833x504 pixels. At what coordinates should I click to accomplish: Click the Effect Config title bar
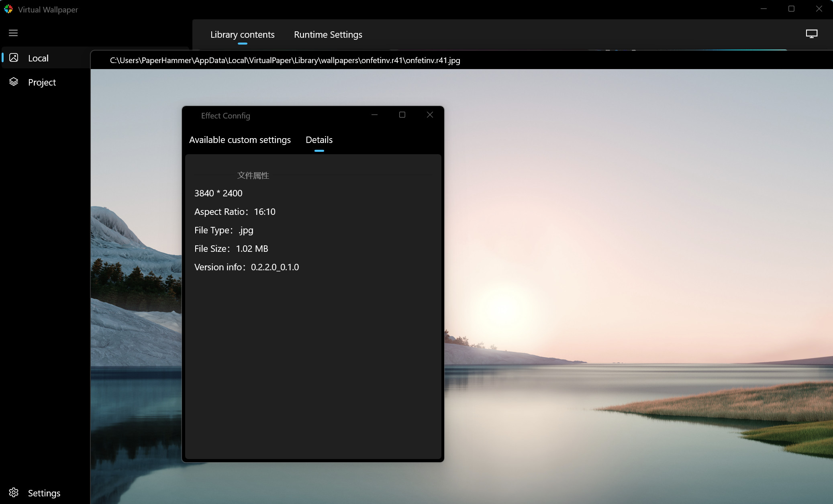click(281, 116)
